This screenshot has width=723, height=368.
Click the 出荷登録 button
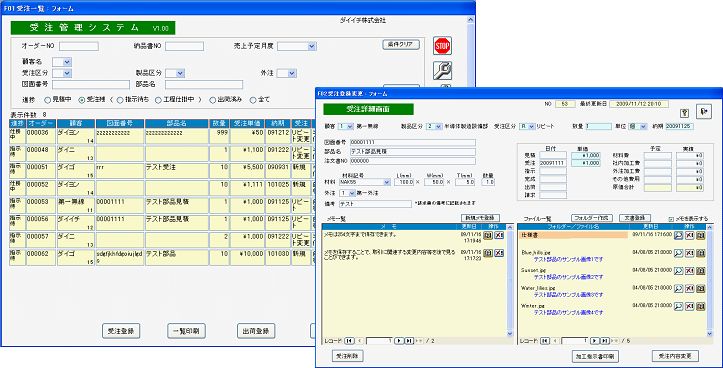coord(256,331)
